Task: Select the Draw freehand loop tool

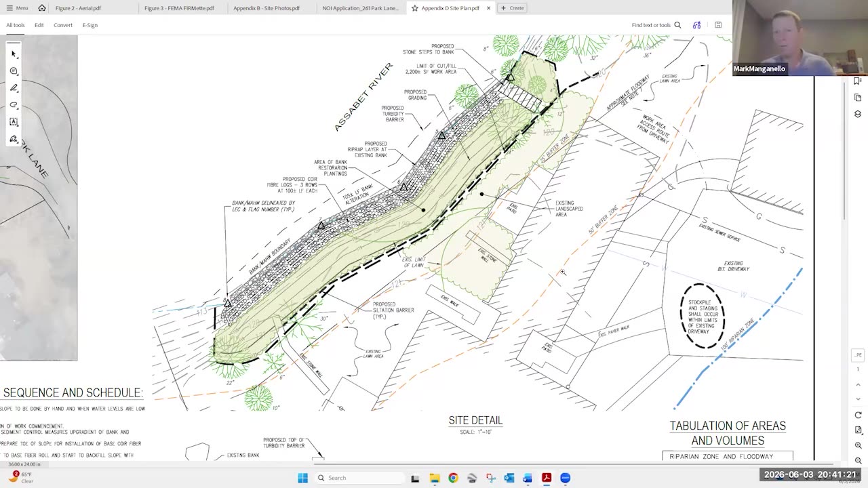Action: pyautogui.click(x=14, y=105)
